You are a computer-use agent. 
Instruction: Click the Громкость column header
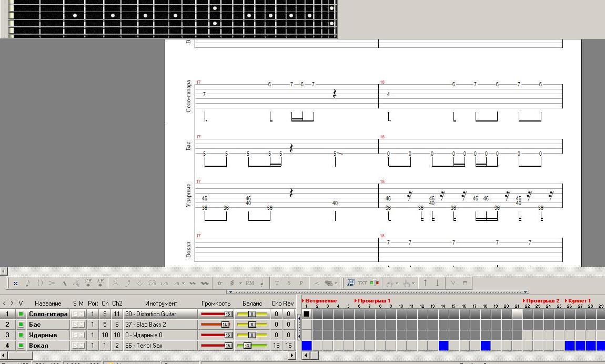[x=216, y=304]
